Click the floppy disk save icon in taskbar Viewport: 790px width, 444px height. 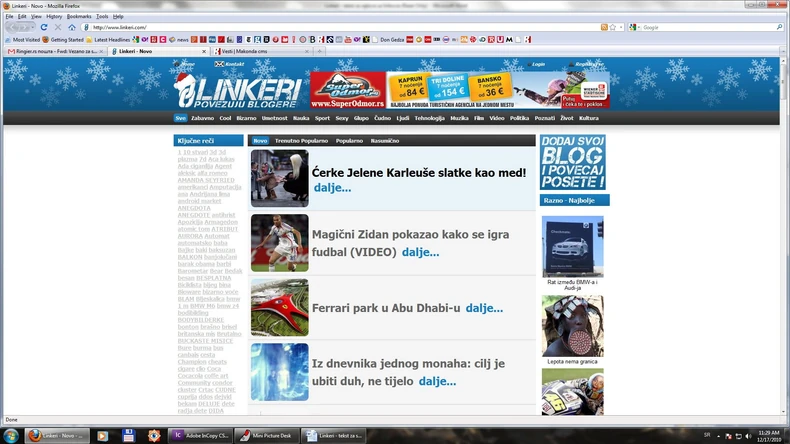tap(128, 435)
